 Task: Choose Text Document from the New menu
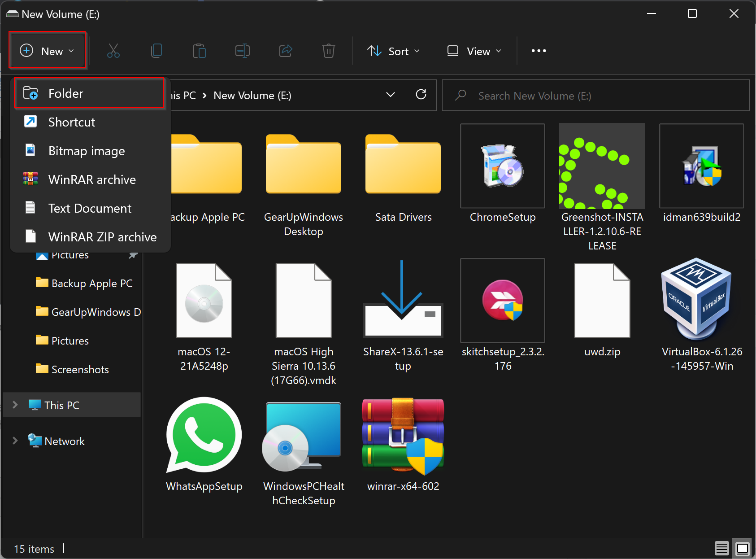(90, 208)
